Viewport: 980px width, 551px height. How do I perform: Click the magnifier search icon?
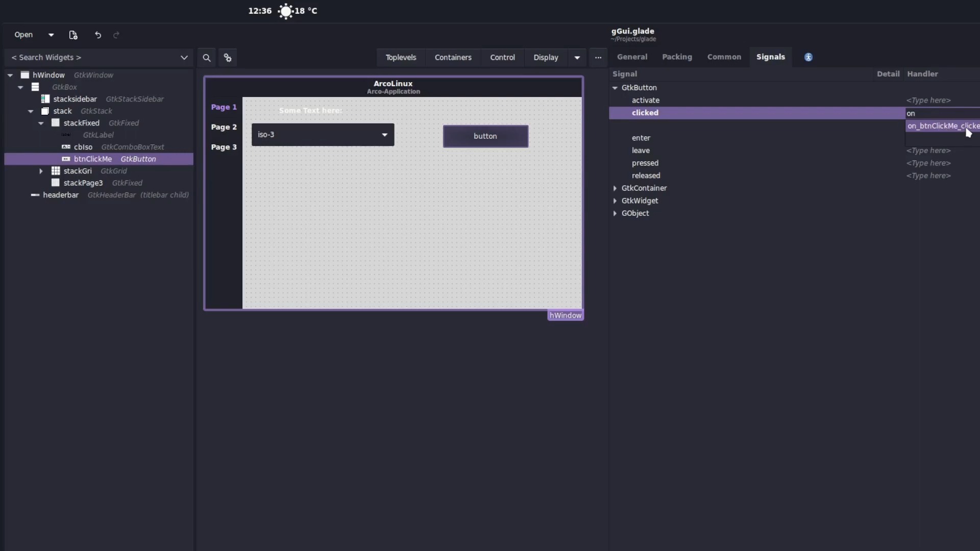[x=206, y=58]
